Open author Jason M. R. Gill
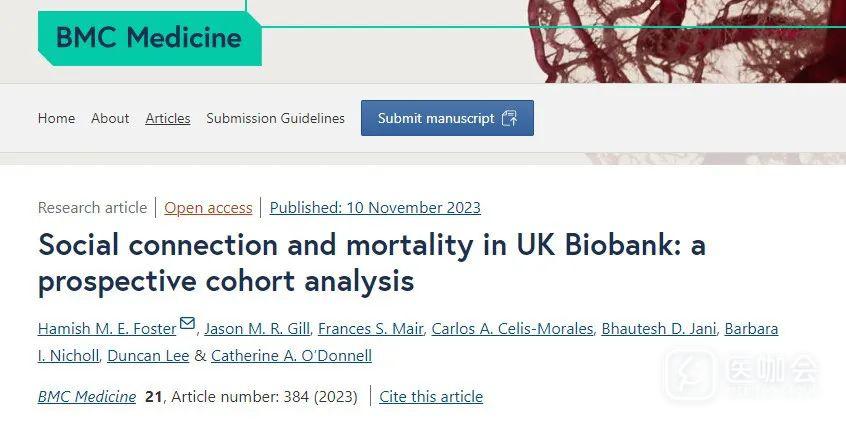846x421 pixels. point(255,329)
